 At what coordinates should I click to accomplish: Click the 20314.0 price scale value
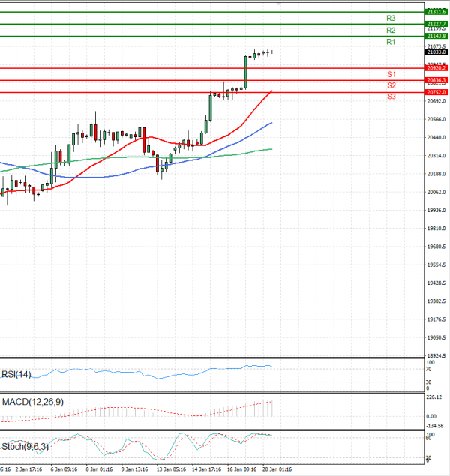pos(436,156)
